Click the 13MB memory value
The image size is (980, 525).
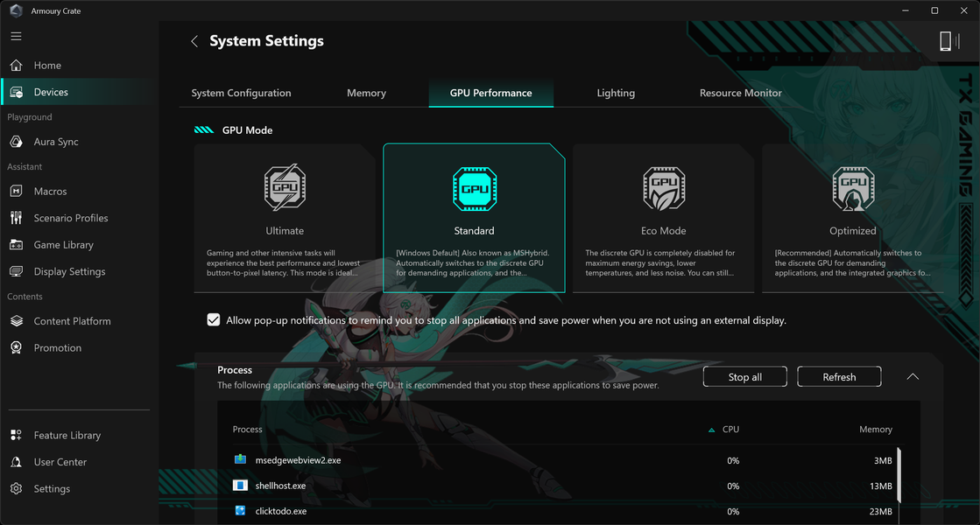tap(881, 486)
